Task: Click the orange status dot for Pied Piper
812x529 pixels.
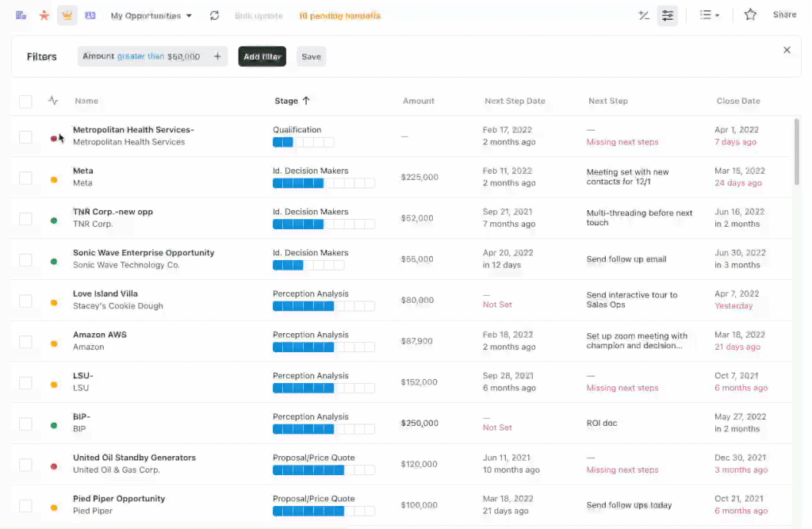Action: [54, 508]
